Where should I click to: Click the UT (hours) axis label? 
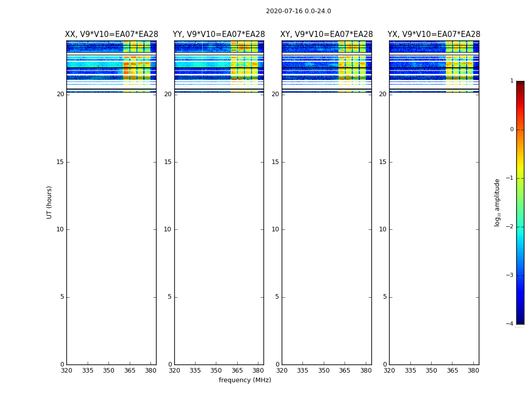coord(49,202)
